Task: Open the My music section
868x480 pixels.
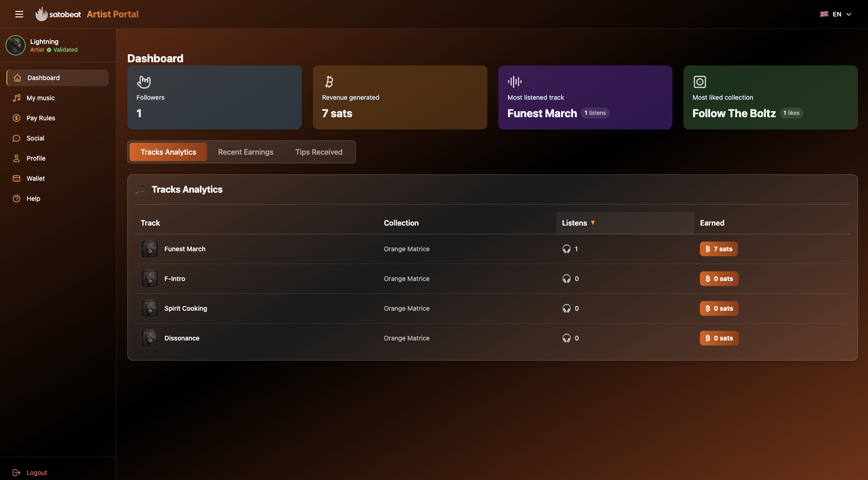Action: (x=40, y=98)
